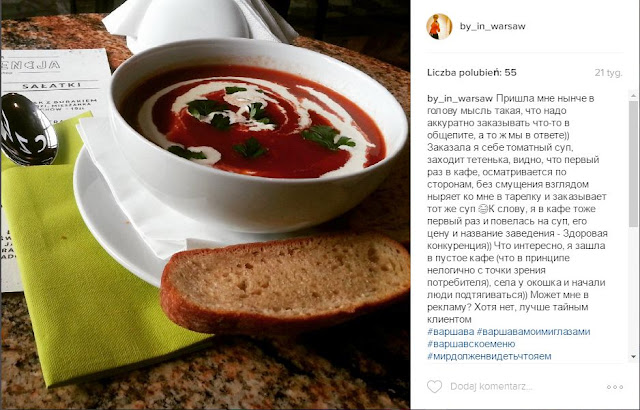Click the by_in_warsaw profile avatar
Screen dimensions: 640x410
[x=439, y=27]
